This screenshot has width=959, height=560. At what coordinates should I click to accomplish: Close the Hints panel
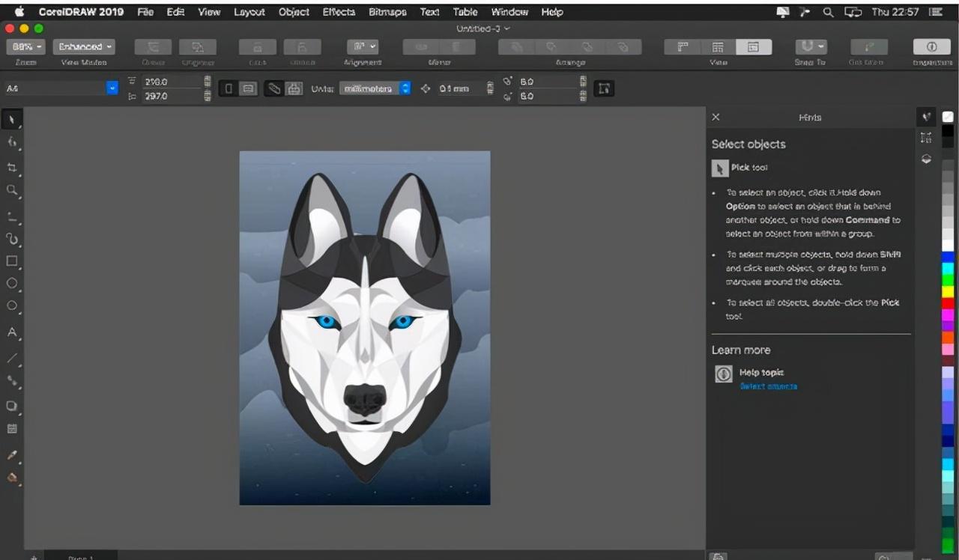tap(716, 117)
